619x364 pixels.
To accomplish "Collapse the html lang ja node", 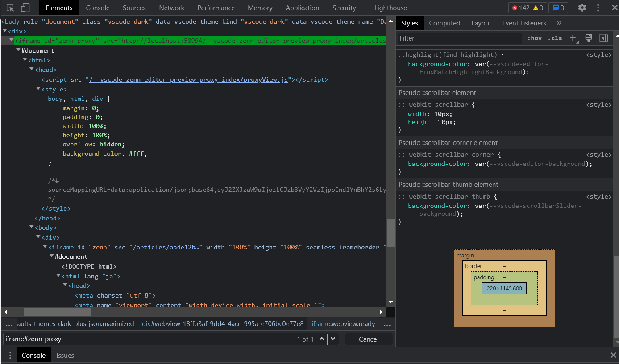I will coord(58,276).
